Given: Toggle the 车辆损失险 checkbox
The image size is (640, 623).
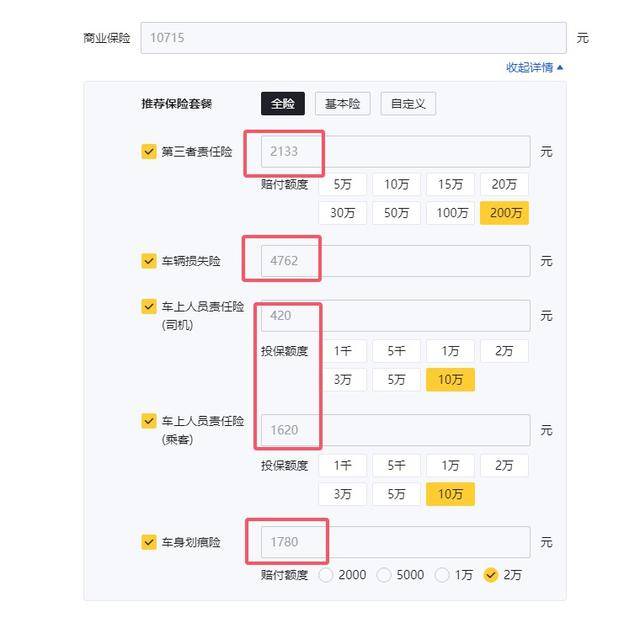Looking at the screenshot, I should (x=149, y=261).
